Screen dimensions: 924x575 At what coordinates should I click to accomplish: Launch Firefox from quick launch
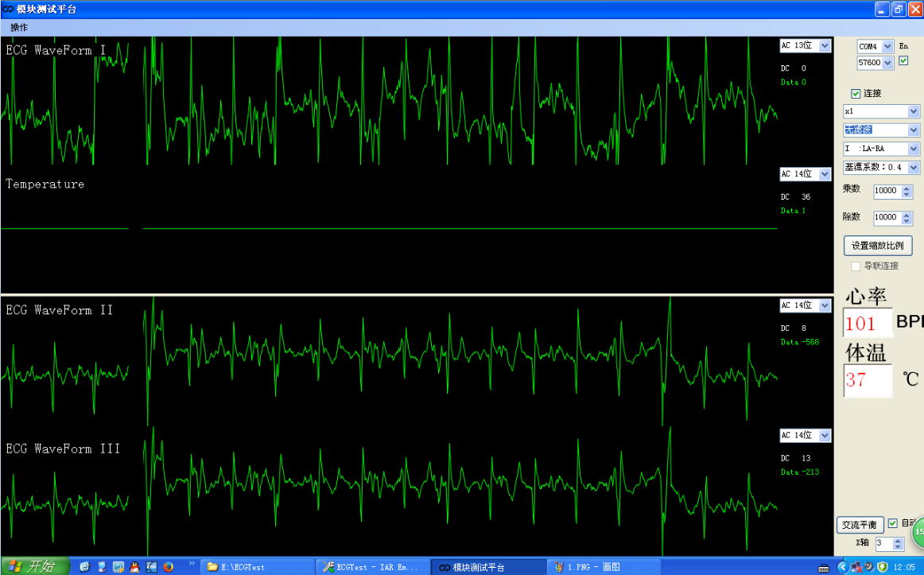coord(168,567)
